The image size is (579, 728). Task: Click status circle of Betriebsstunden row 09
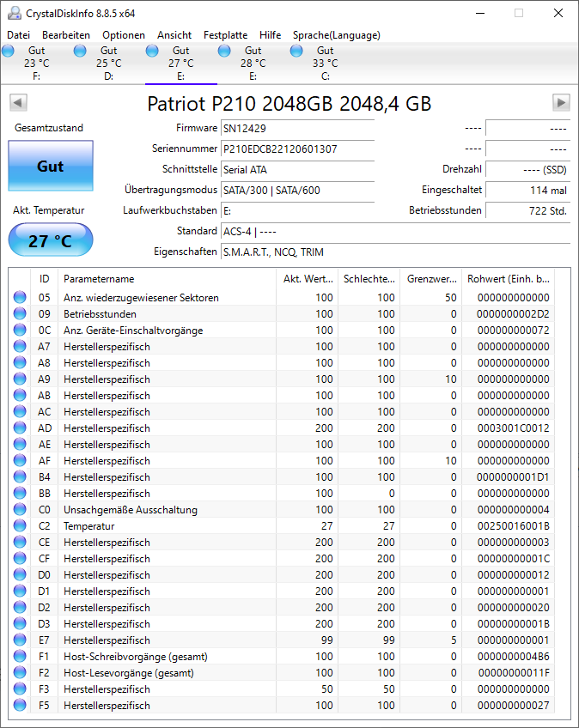(x=20, y=313)
